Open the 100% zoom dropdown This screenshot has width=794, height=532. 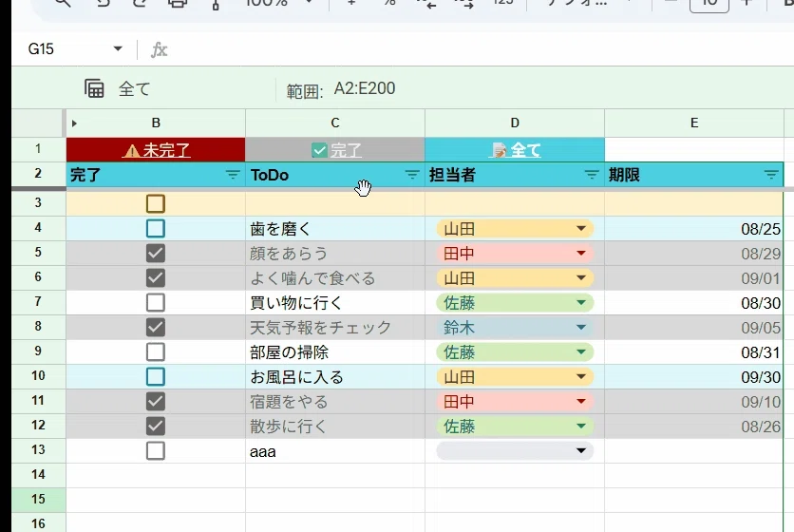(x=309, y=2)
